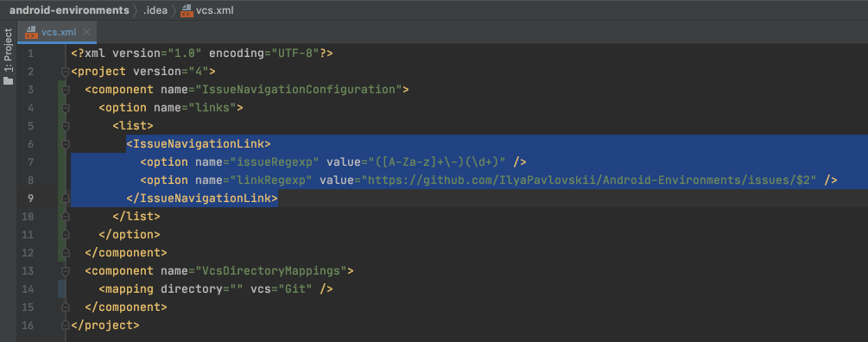Click line number 14 in the gutter
The height and width of the screenshot is (342, 868).
(28, 288)
